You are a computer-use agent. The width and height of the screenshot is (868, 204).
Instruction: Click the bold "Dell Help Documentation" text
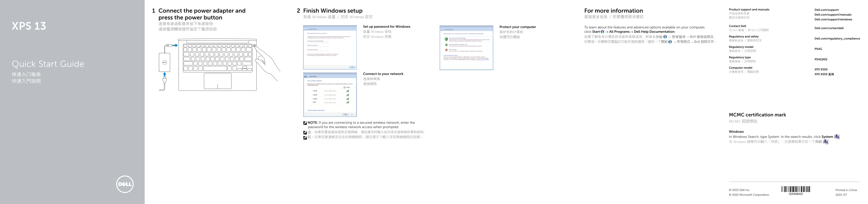(654, 32)
